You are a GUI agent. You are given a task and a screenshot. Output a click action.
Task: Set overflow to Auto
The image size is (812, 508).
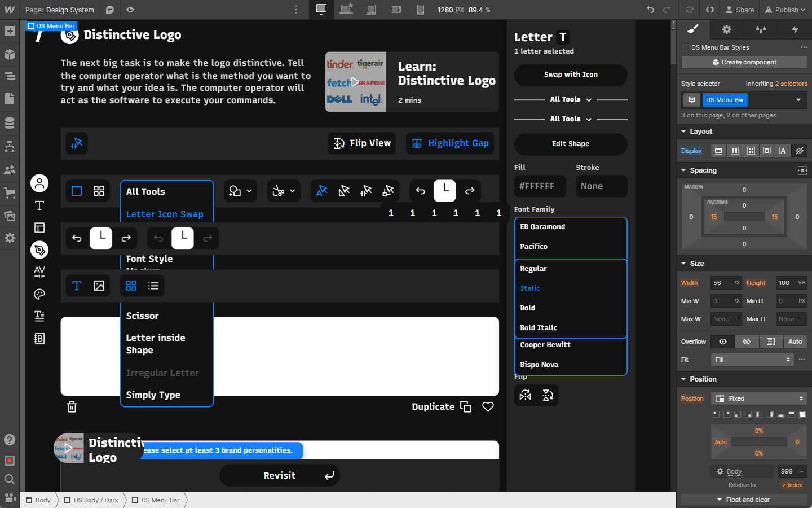coord(795,341)
